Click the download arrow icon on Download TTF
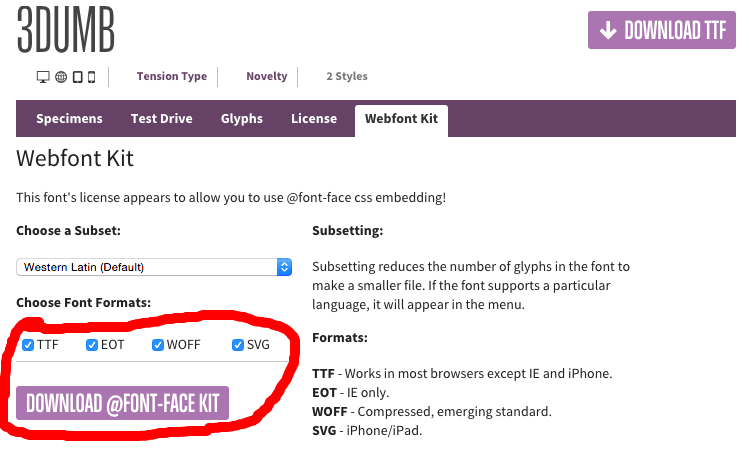749x464 pixels. click(608, 30)
